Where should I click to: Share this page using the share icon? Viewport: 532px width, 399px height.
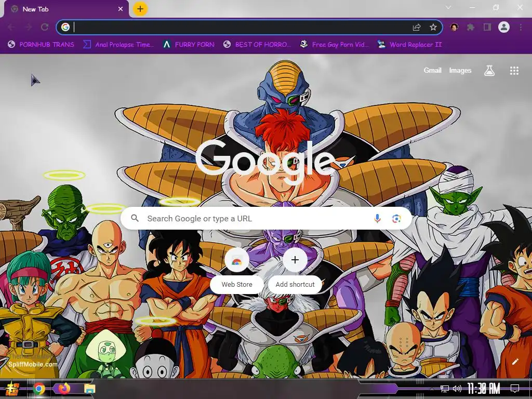tap(417, 27)
